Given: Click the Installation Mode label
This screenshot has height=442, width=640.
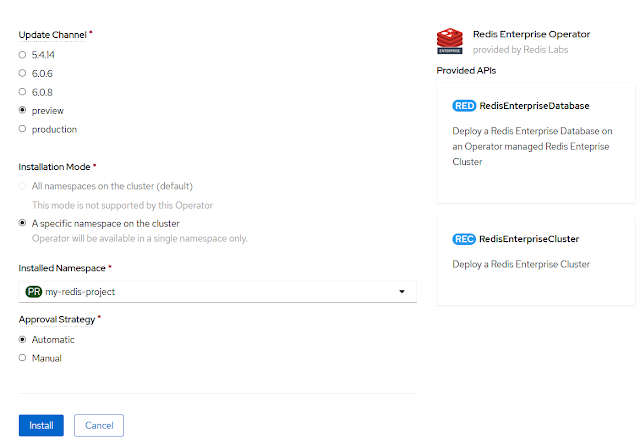Looking at the screenshot, I should tap(54, 167).
